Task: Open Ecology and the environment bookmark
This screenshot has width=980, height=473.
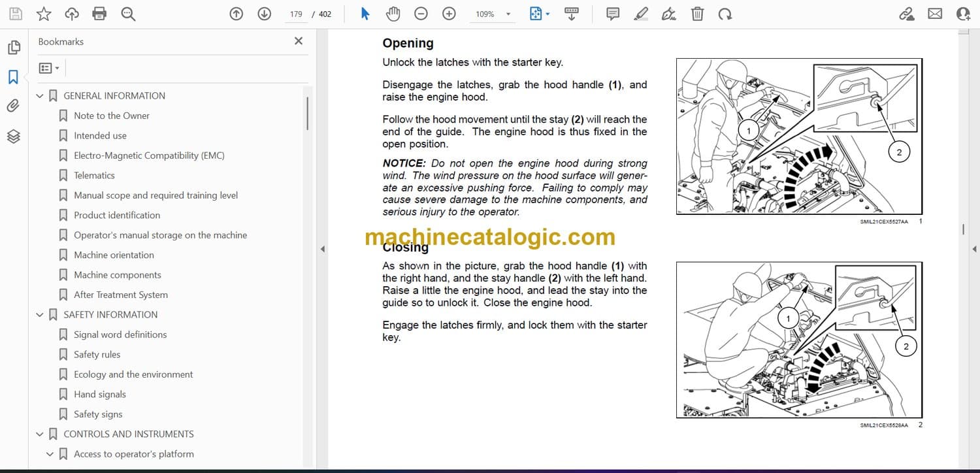Action: click(133, 374)
